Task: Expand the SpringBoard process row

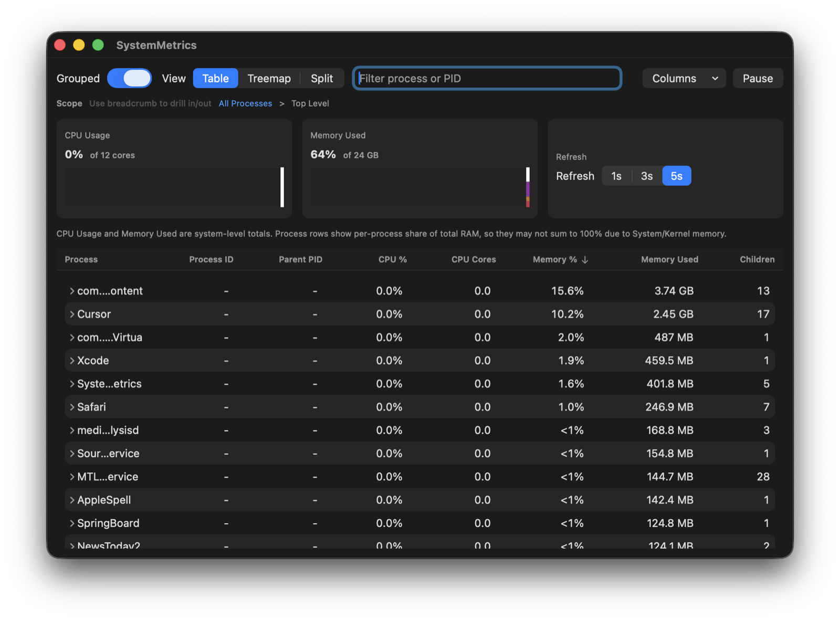Action: (72, 523)
